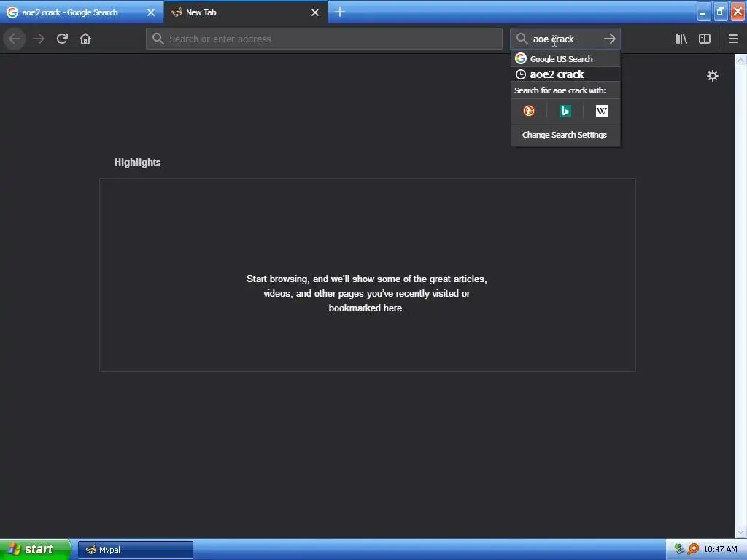Select Google US Search engine header
The height and width of the screenshot is (560, 747).
pyautogui.click(x=565, y=58)
